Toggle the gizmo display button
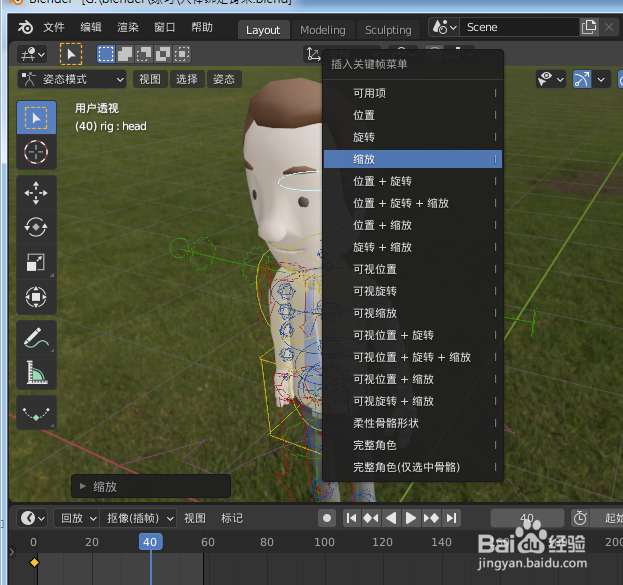The image size is (623, 585). click(x=582, y=79)
